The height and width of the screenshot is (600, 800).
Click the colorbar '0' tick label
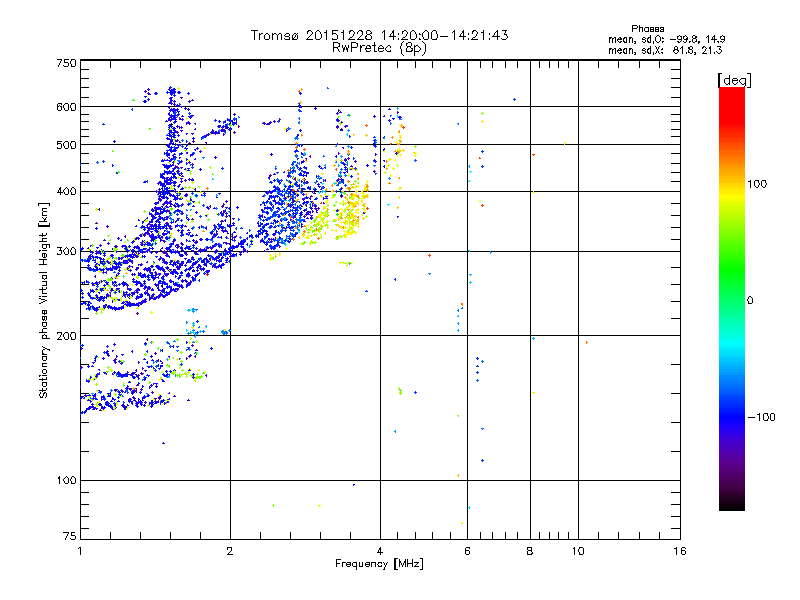(750, 301)
